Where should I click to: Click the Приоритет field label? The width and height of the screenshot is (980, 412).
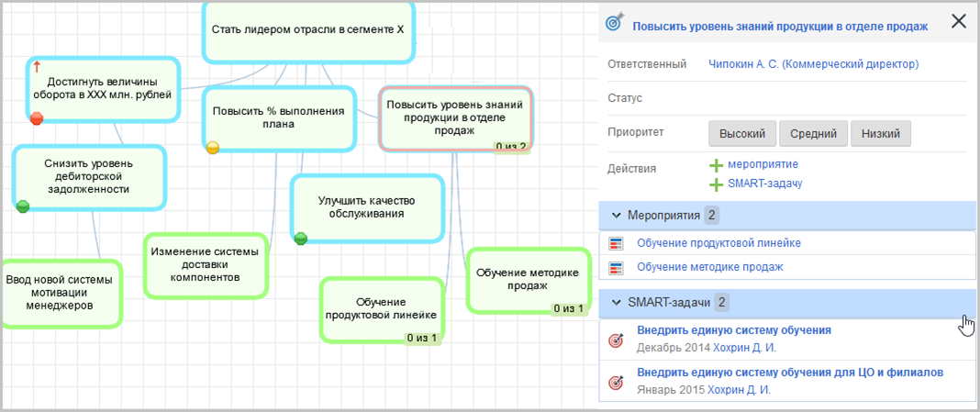pyautogui.click(x=636, y=132)
